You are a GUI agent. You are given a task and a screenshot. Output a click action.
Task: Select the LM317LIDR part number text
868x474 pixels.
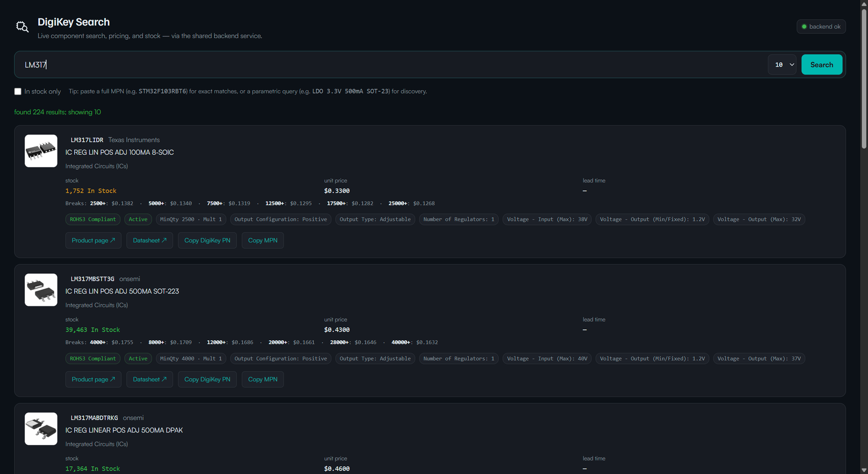87,140
